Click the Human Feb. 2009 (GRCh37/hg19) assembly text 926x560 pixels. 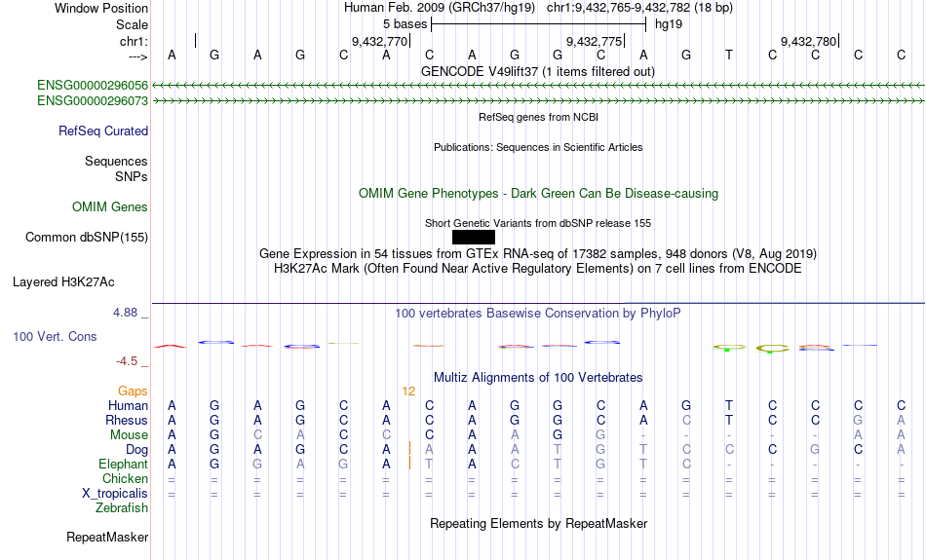pyautogui.click(x=440, y=8)
